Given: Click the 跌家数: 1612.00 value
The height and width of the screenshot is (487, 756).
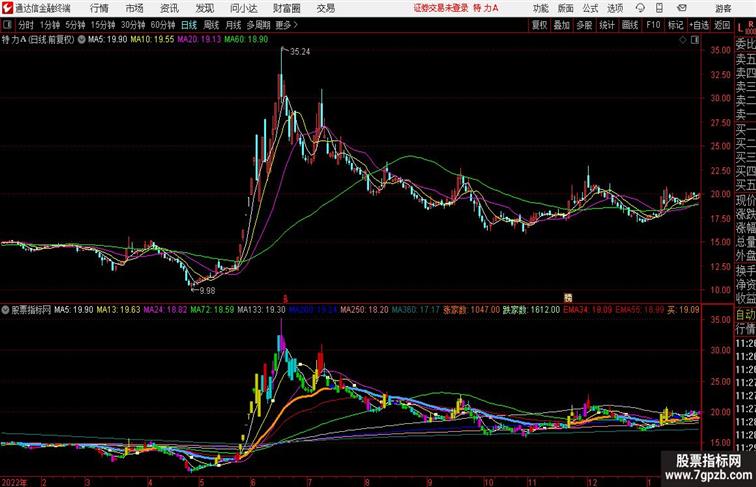Looking at the screenshot, I should point(531,310).
